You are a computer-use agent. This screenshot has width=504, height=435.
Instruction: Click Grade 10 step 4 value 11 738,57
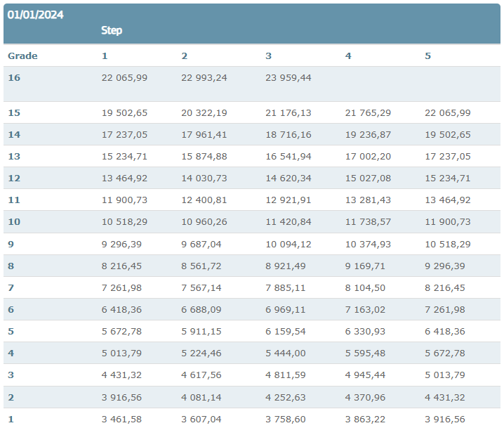point(368,221)
